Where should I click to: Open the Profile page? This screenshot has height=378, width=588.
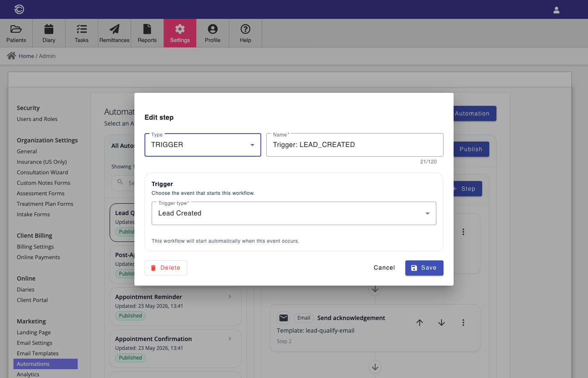click(x=213, y=33)
